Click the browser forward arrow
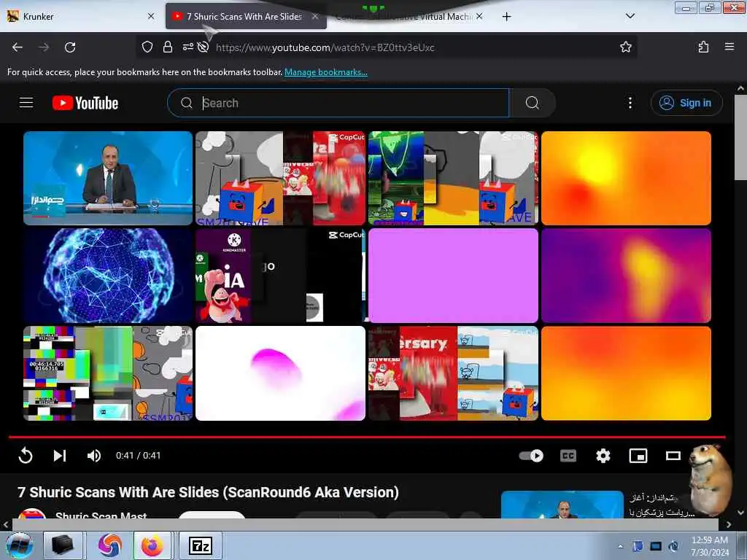The height and width of the screenshot is (560, 747). coord(44,47)
